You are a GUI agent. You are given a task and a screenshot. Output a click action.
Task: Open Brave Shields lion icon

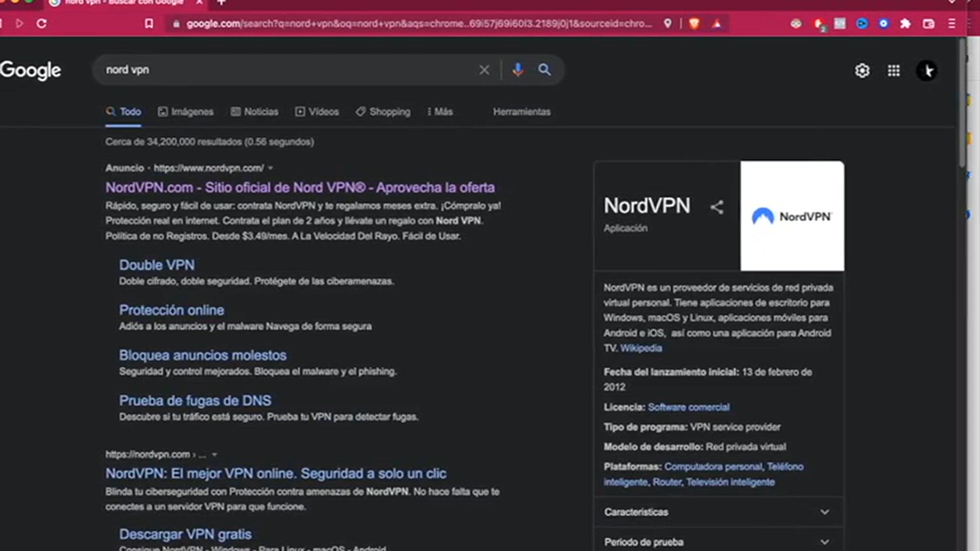(694, 23)
